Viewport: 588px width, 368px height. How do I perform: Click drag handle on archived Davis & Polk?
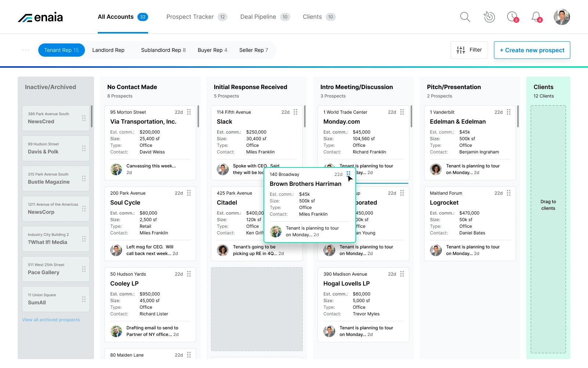coord(84,148)
